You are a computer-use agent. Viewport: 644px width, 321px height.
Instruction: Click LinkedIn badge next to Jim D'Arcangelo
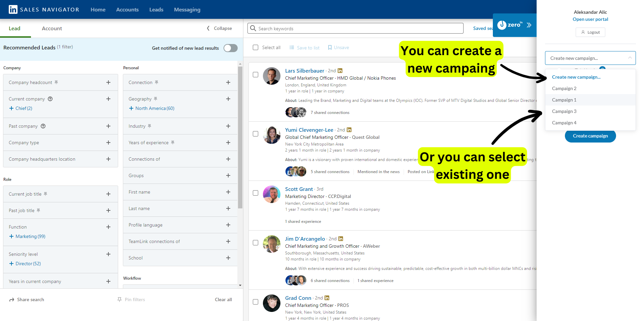click(x=341, y=239)
